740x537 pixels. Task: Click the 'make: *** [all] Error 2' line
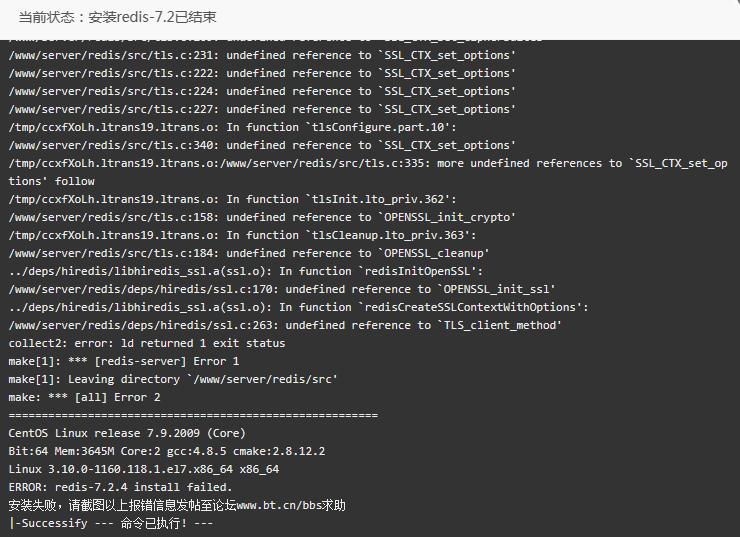point(84,397)
